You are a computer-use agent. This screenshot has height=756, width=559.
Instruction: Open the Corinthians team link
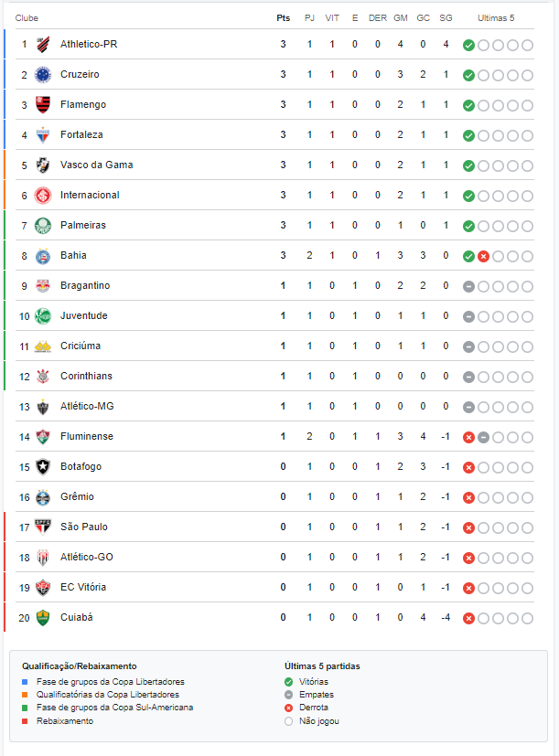click(86, 376)
